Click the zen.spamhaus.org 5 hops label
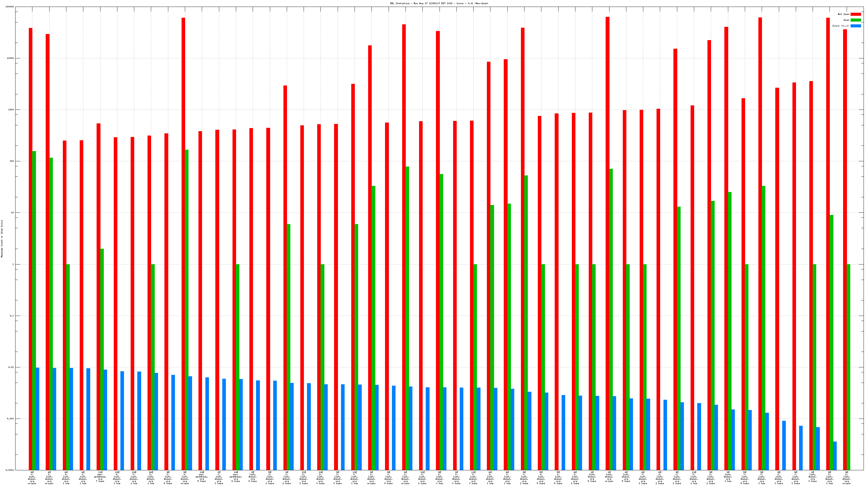This screenshot has height=488, width=868. point(202,477)
